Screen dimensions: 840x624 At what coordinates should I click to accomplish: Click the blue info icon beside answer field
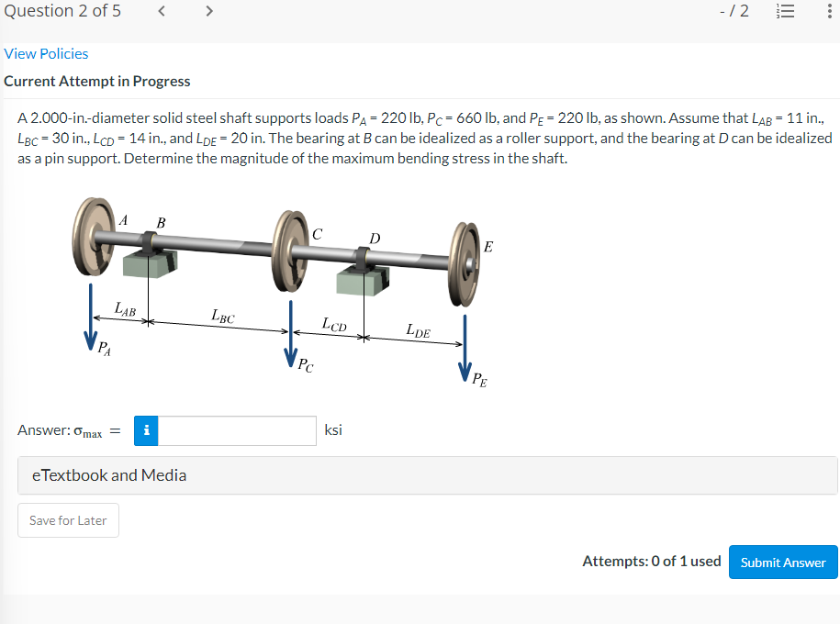[146, 430]
